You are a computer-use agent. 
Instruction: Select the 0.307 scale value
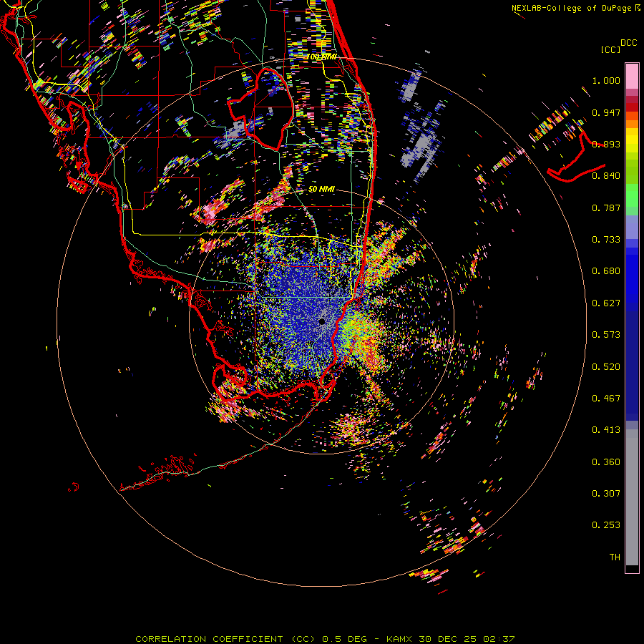pos(606,494)
